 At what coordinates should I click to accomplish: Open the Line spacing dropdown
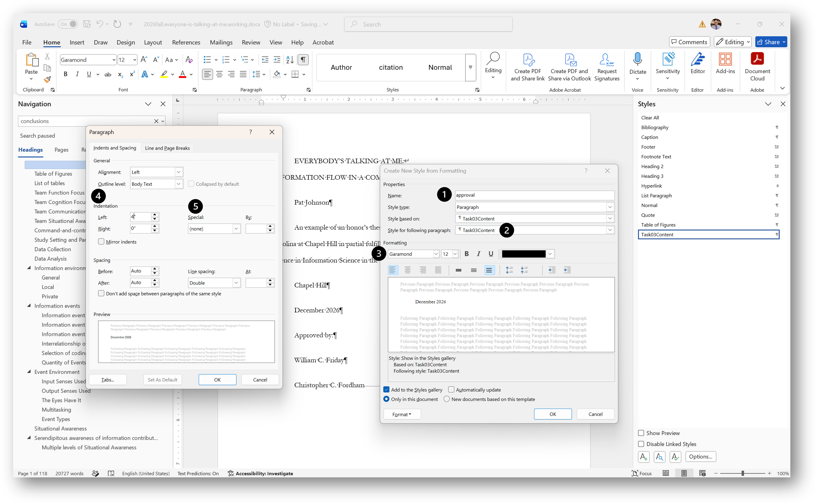click(236, 283)
